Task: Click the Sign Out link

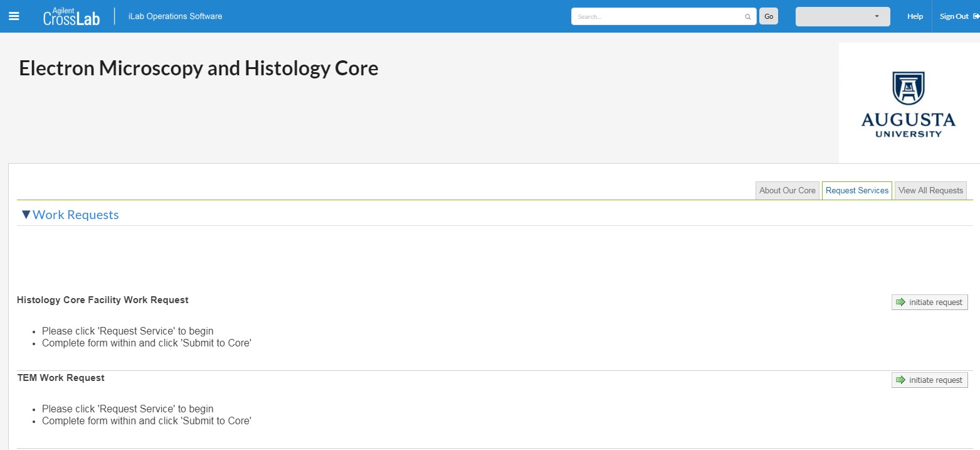Action: [954, 16]
